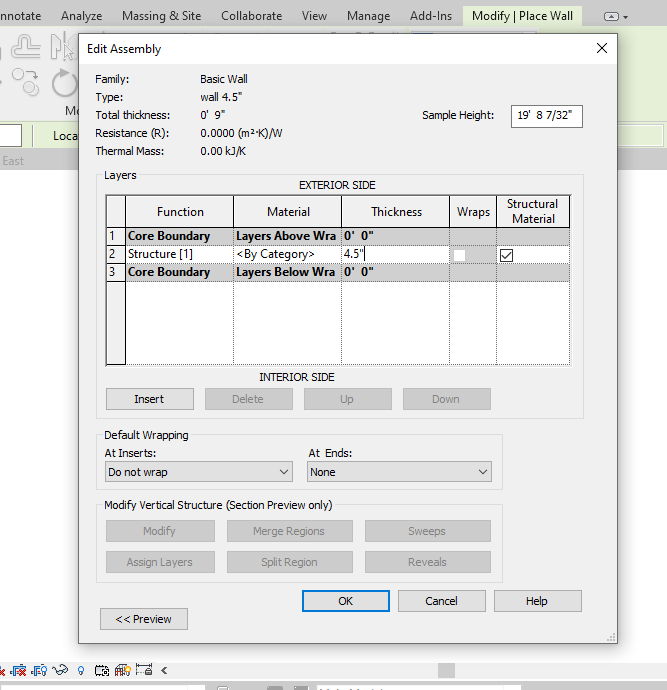Click the horizontal scrollbar thumb
Viewport: 667px width, 690px height.
pos(446,671)
